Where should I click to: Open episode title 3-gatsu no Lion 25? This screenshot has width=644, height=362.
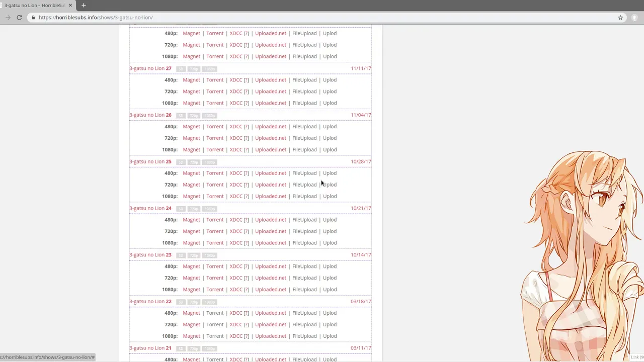tap(150, 162)
